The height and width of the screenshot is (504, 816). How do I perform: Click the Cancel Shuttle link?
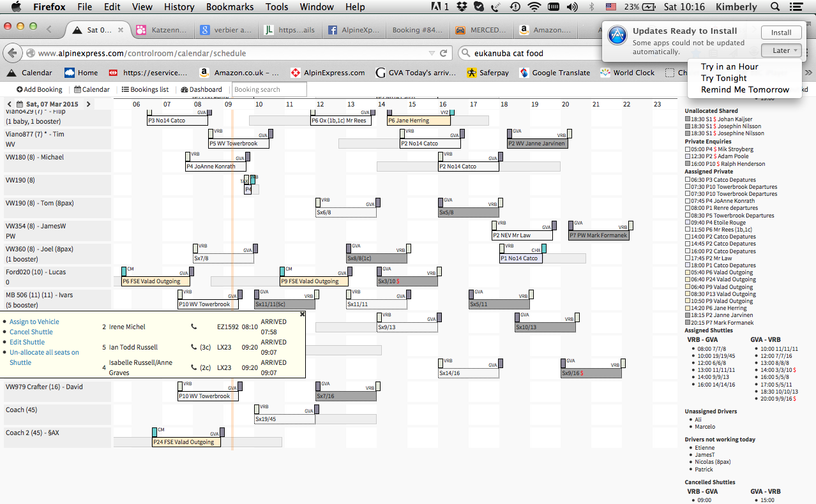coord(31,332)
